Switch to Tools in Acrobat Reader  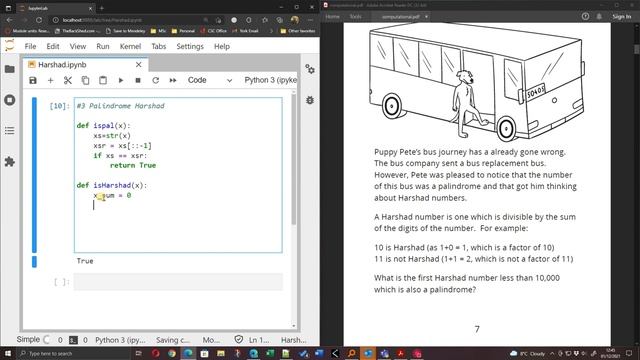coord(356,17)
